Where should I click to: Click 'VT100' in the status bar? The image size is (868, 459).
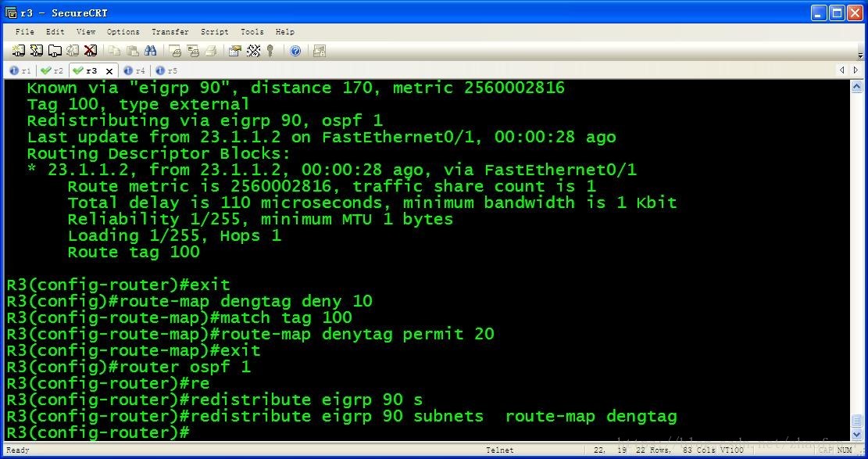pos(732,450)
